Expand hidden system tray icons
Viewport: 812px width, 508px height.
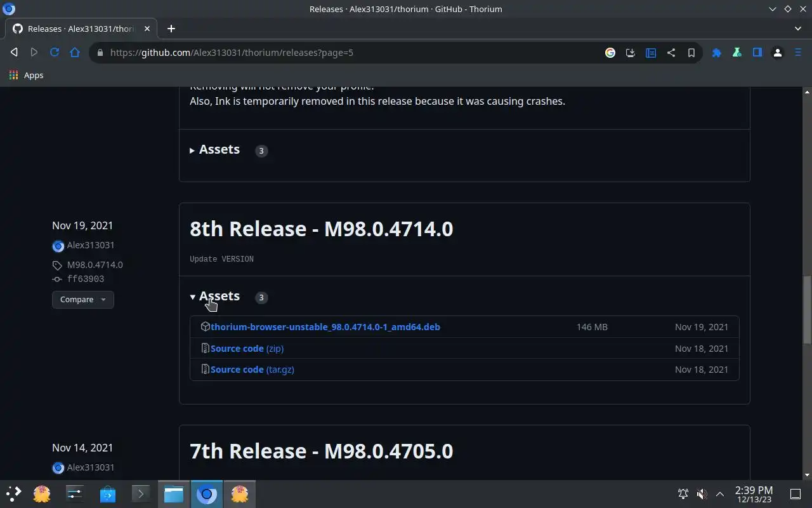[x=720, y=494]
